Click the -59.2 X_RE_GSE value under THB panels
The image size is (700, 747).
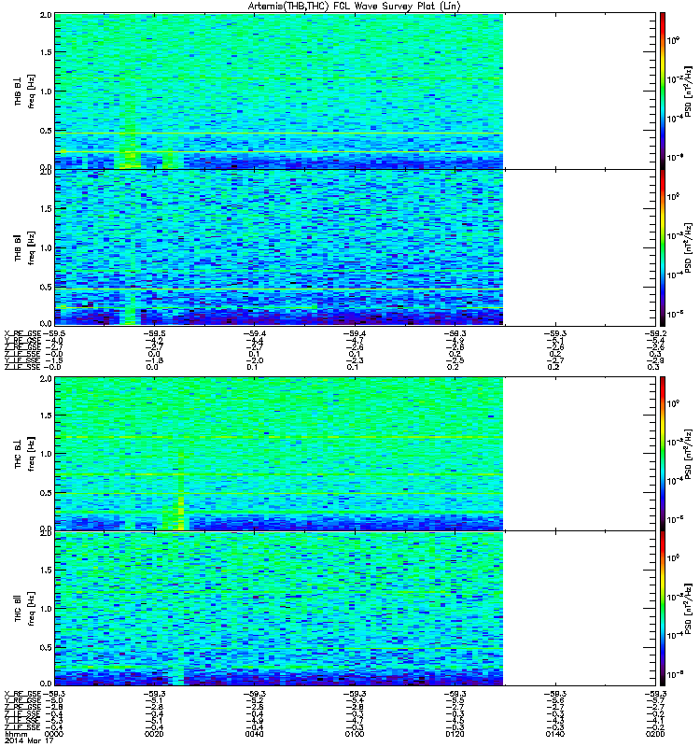click(654, 333)
